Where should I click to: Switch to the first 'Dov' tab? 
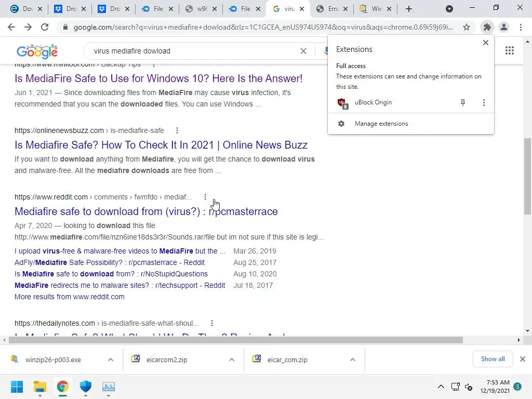(23, 9)
